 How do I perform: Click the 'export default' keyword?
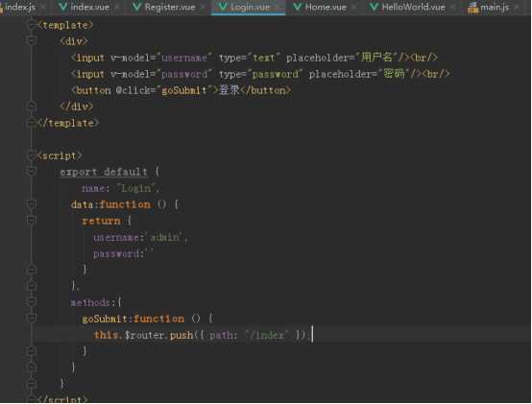click(104, 172)
